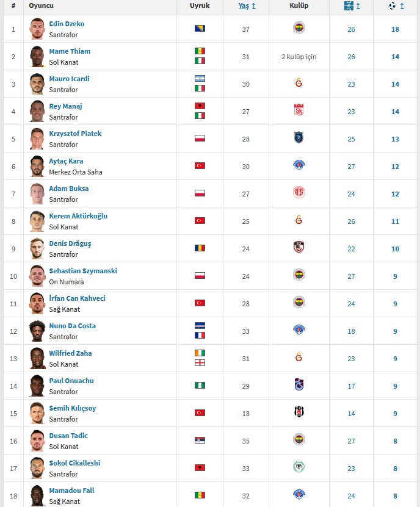Click Trabzonspor logo in Paul Onuachu row

pyautogui.click(x=299, y=384)
